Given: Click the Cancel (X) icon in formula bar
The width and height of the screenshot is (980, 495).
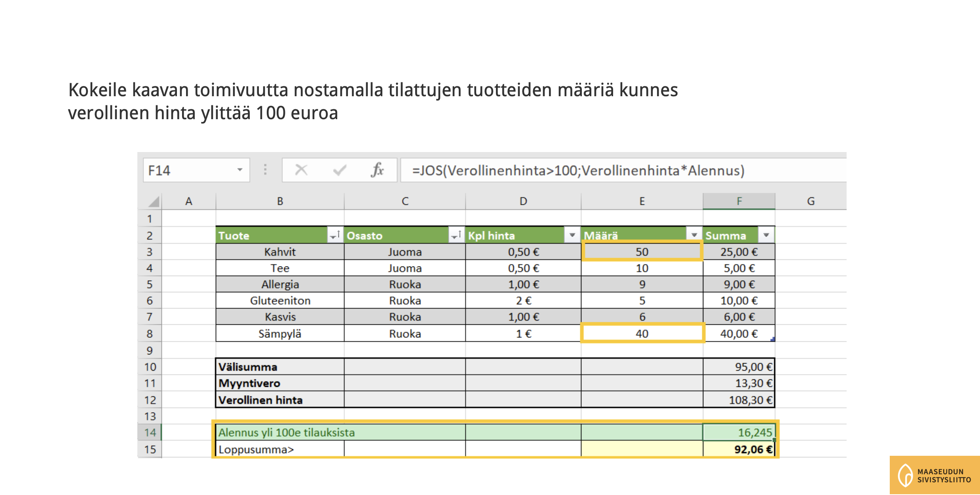Looking at the screenshot, I should (301, 170).
